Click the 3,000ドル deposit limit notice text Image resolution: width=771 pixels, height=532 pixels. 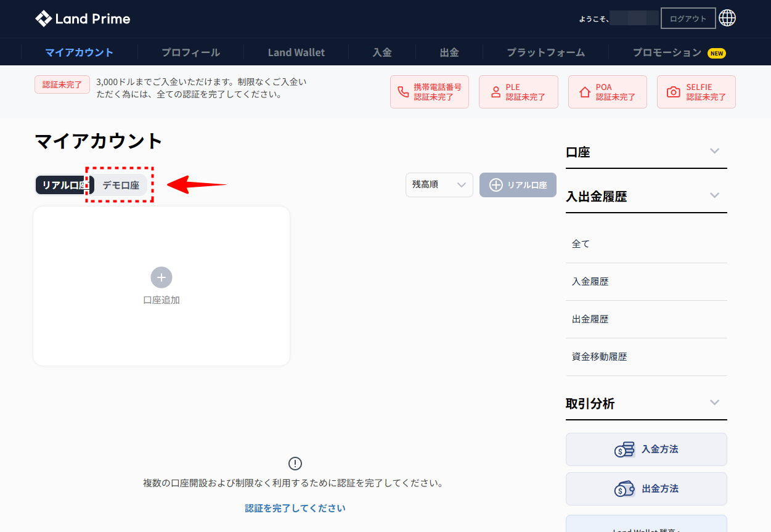click(x=202, y=88)
